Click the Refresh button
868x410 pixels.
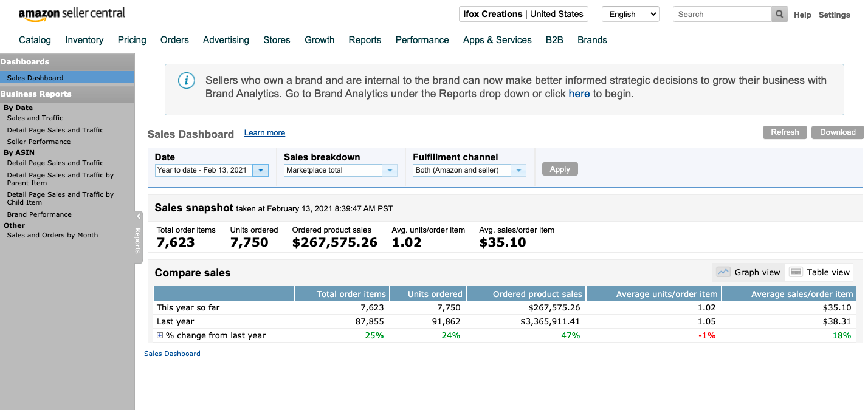tap(785, 132)
